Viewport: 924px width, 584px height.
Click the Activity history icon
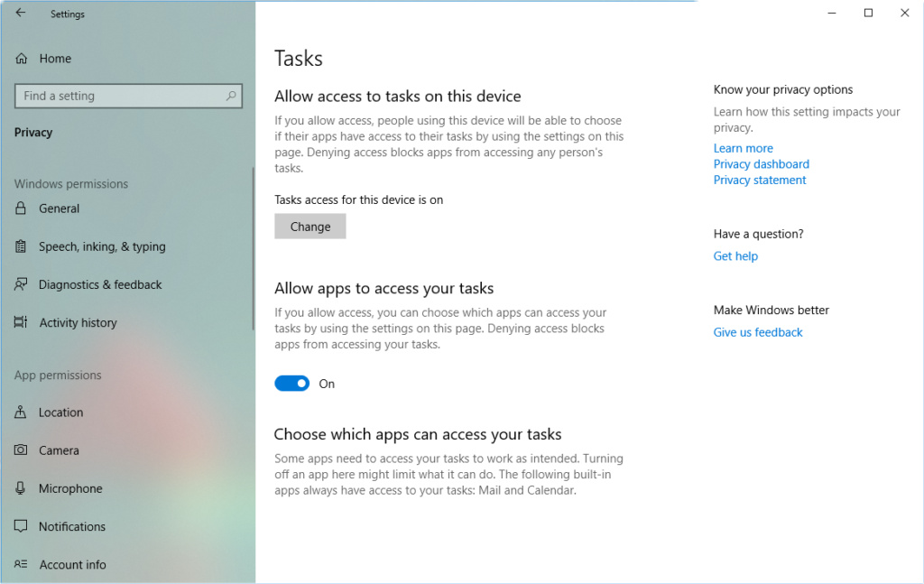21,322
